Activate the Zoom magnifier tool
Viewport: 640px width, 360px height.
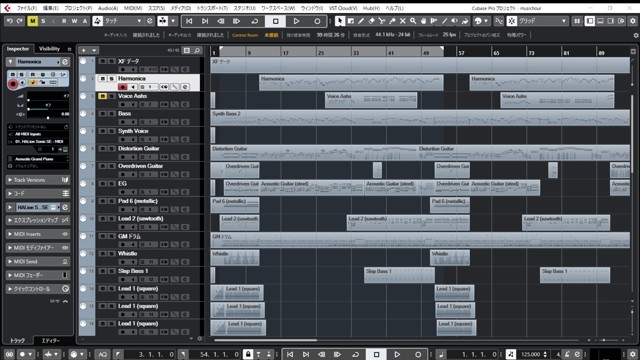[x=413, y=21]
